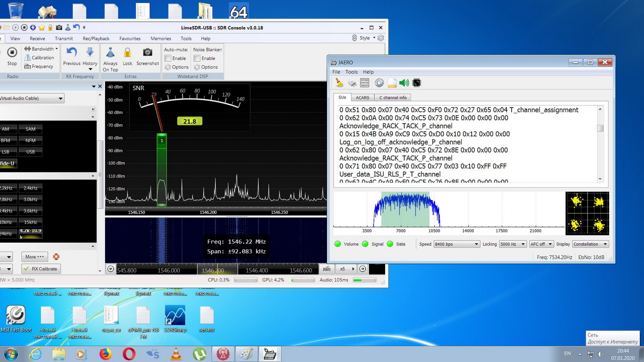Open the Rec/Playback ribbon tab
Viewport: 644px width, 362px height.
pyautogui.click(x=96, y=38)
